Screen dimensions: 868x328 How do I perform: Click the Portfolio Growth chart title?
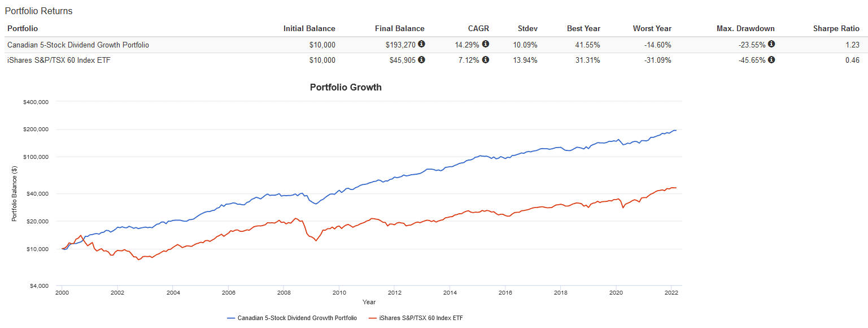point(346,87)
